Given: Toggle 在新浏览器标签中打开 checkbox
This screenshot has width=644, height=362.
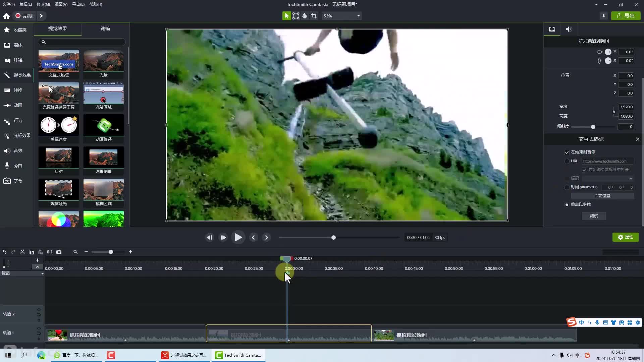Looking at the screenshot, I should coord(584,170).
